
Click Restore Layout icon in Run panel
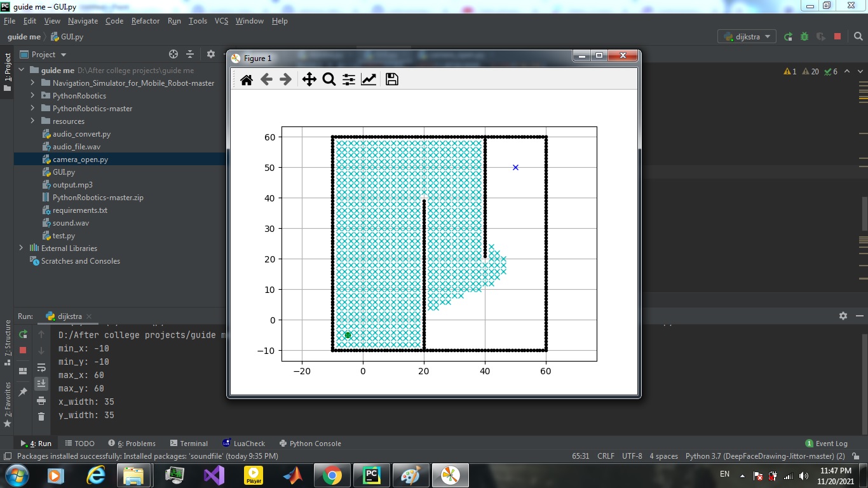pyautogui.click(x=23, y=370)
